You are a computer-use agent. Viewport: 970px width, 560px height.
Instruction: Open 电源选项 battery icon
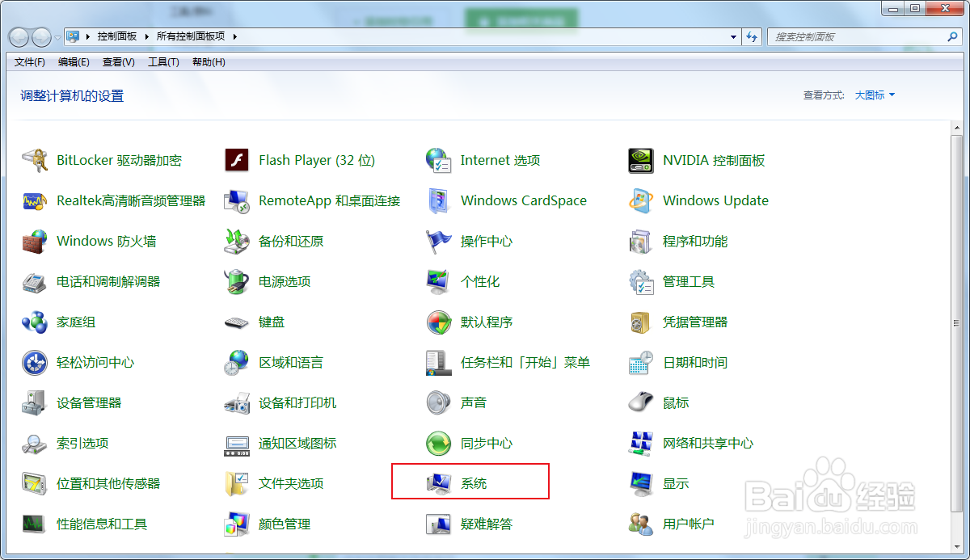[237, 281]
